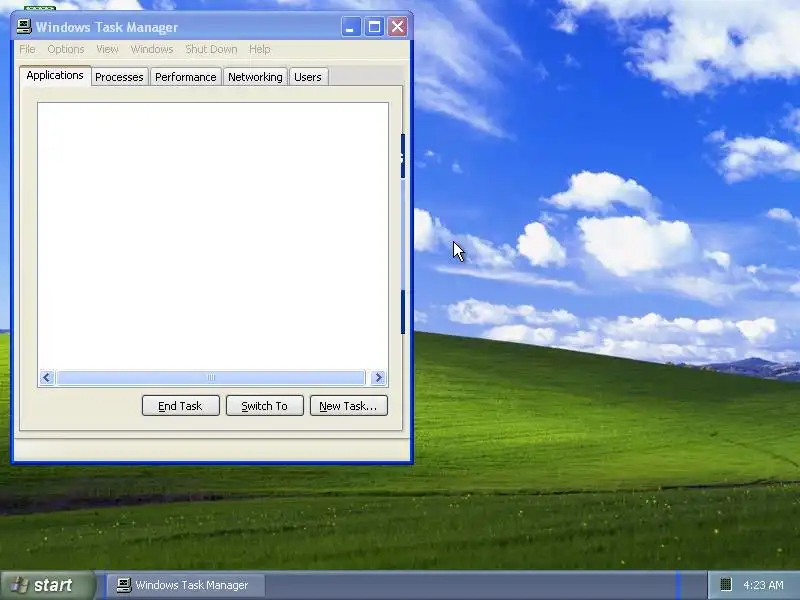Switch to the Users tab

click(308, 77)
